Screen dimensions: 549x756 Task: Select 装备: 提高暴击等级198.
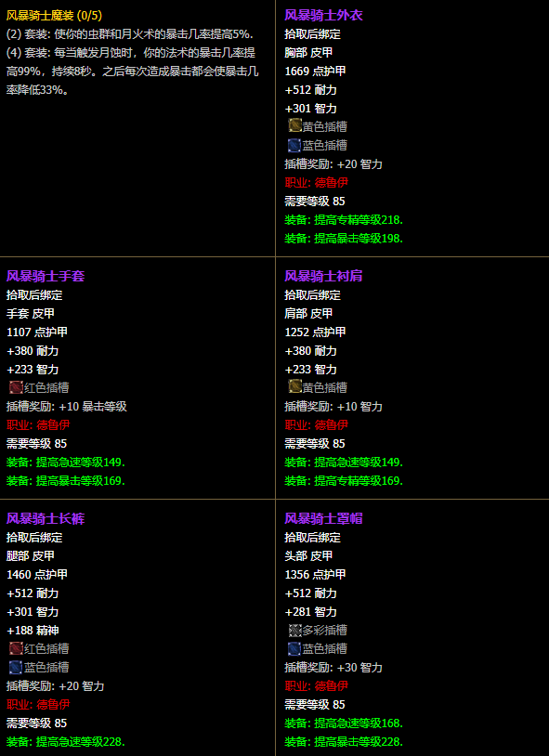pyautogui.click(x=344, y=239)
